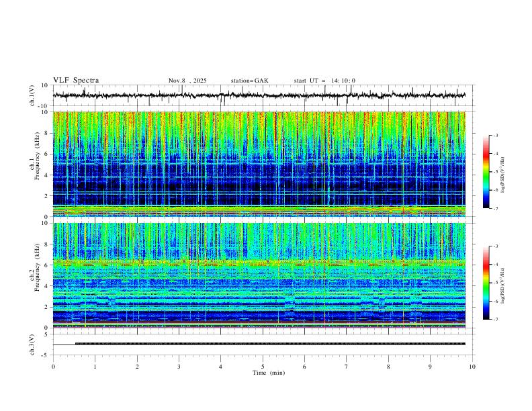
Task: Click the ch.2 spectrogram panel
Action: (259, 275)
